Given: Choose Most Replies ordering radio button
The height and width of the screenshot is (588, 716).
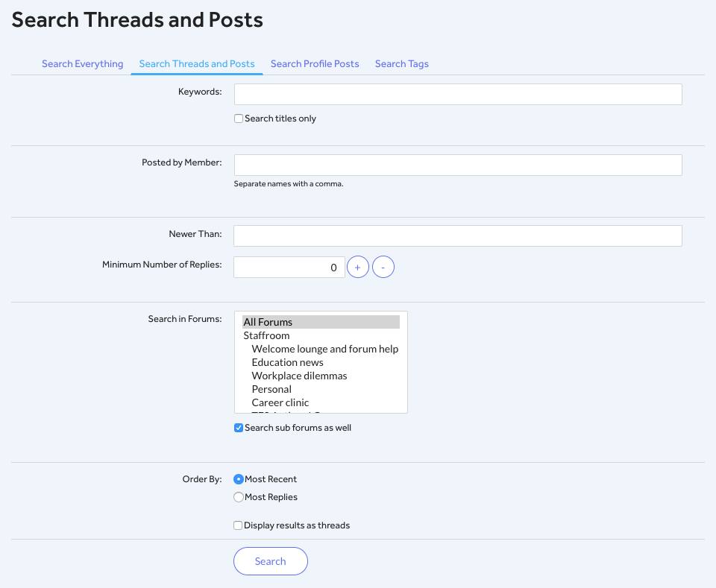Looking at the screenshot, I should pyautogui.click(x=239, y=497).
